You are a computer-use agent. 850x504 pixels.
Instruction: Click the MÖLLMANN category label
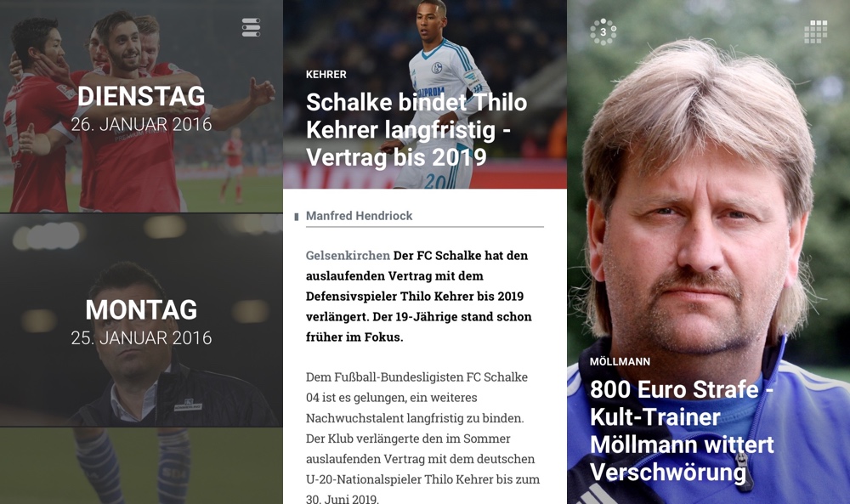click(x=620, y=361)
